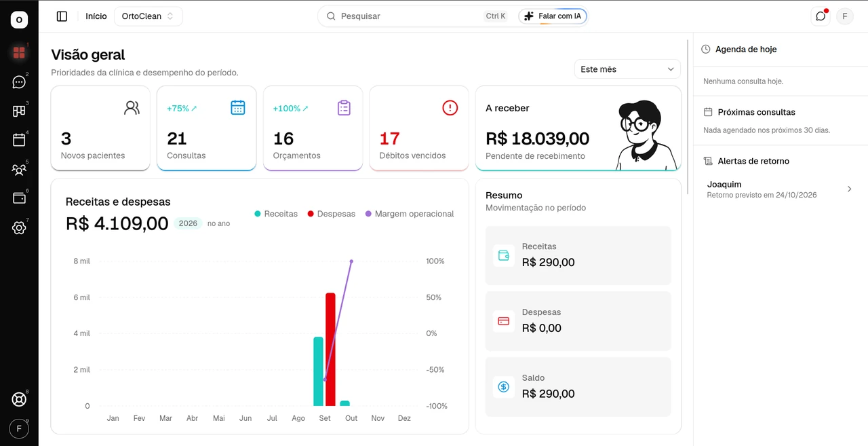Click the small teal bar for Out

click(345, 403)
